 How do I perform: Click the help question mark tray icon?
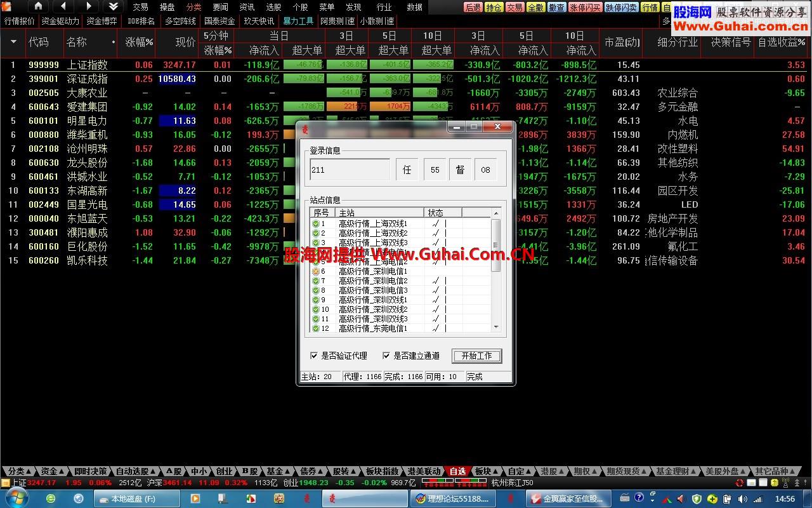(x=639, y=497)
